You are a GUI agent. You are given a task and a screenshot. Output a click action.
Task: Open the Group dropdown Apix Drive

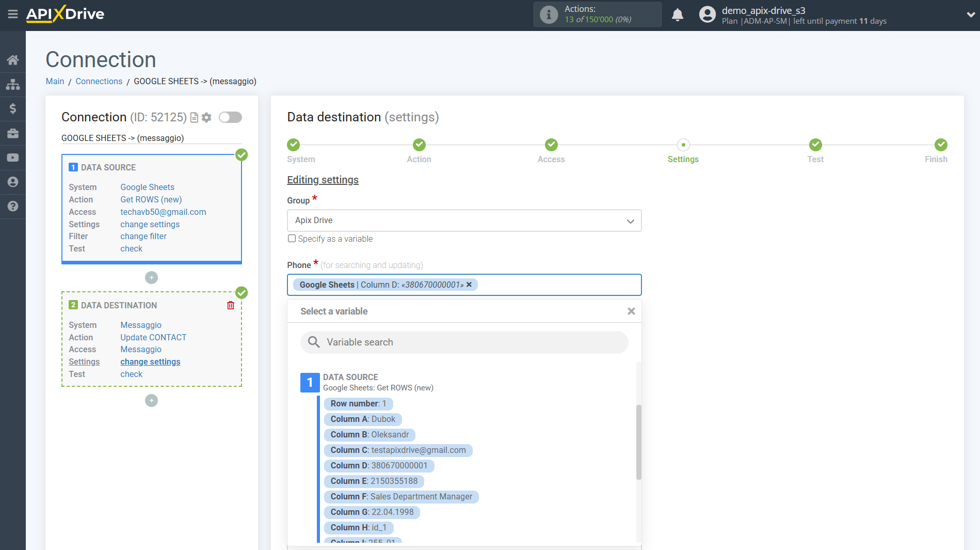pyautogui.click(x=464, y=221)
